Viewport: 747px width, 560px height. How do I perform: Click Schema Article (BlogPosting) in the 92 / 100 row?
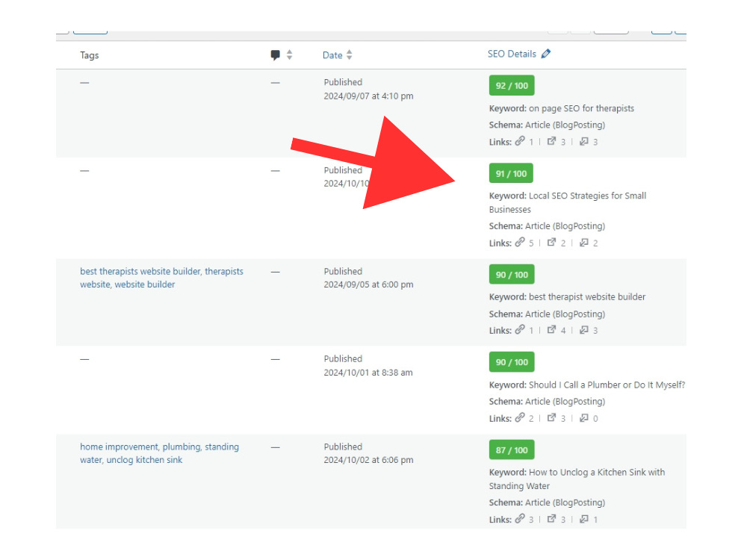tap(547, 125)
